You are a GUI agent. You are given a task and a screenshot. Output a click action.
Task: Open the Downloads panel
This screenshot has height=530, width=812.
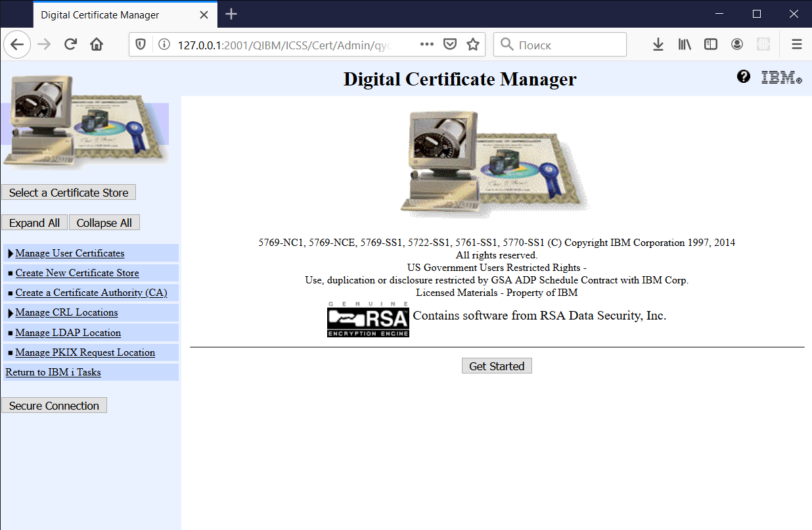[658, 45]
